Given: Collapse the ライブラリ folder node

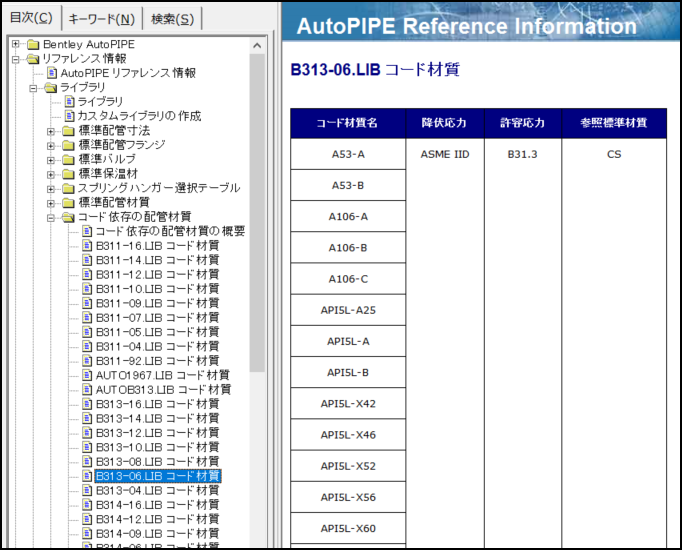Looking at the screenshot, I should pyautogui.click(x=33, y=88).
